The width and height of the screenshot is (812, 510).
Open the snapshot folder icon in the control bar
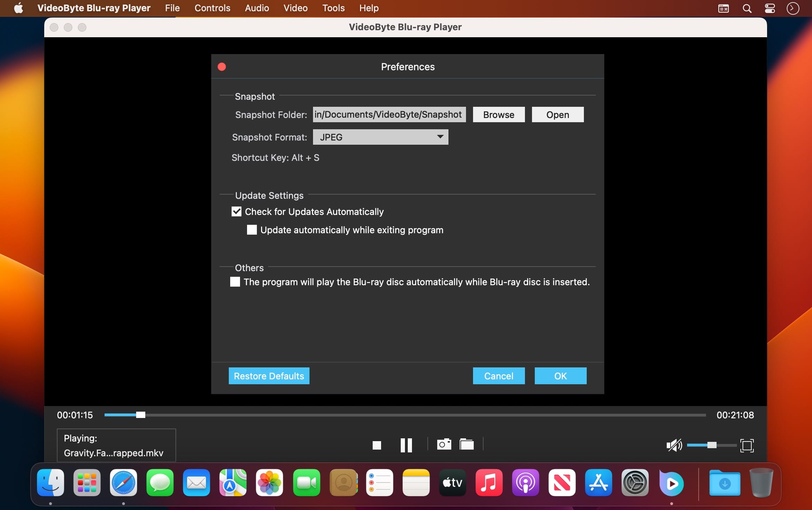point(467,444)
